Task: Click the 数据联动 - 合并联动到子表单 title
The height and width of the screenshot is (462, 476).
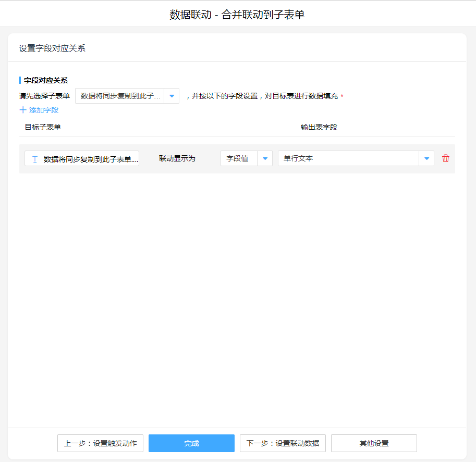Action: tap(237, 15)
